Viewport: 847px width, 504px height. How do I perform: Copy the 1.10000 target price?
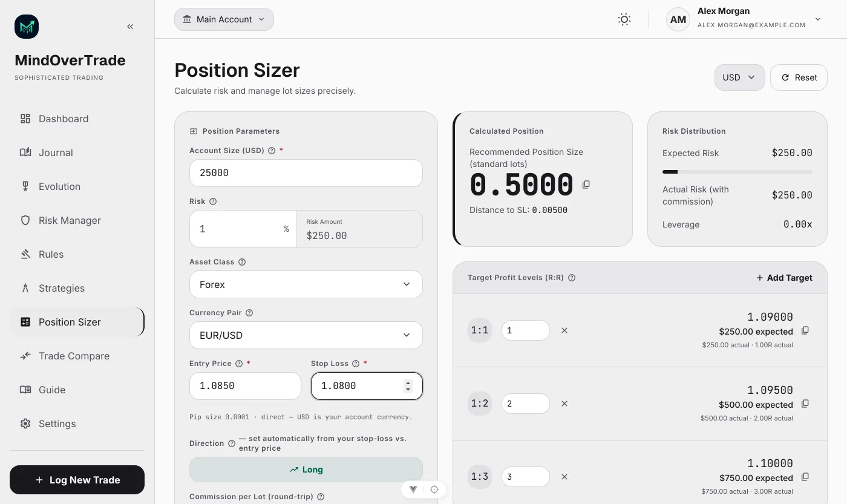(805, 477)
